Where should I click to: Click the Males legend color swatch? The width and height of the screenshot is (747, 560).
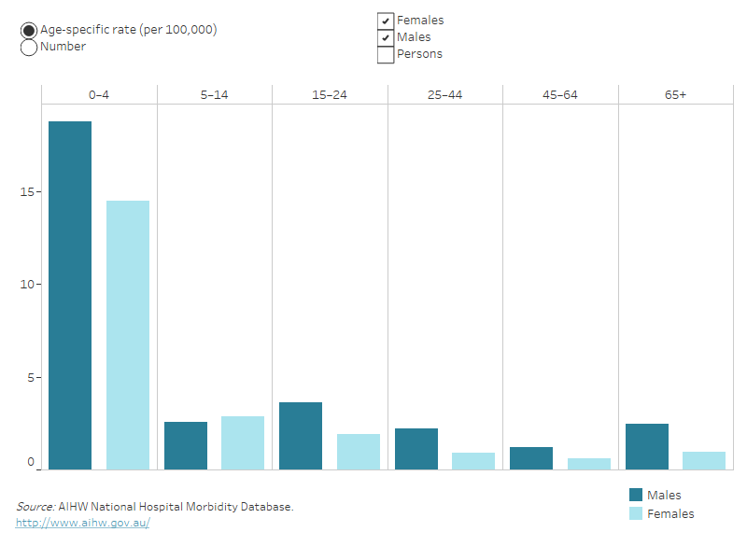[x=636, y=496]
